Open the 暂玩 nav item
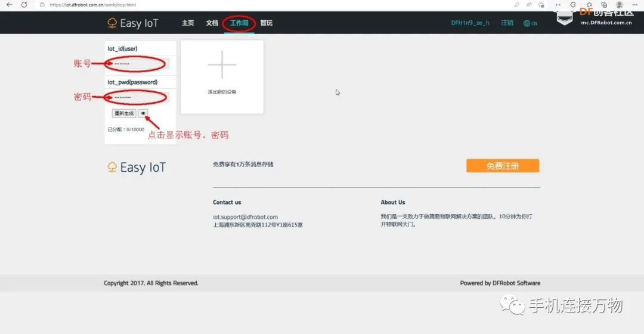The width and height of the screenshot is (644, 334). (x=266, y=23)
